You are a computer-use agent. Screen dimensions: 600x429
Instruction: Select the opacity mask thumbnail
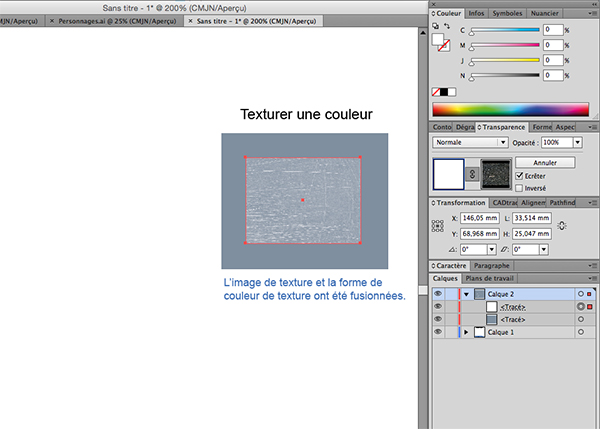tap(496, 174)
